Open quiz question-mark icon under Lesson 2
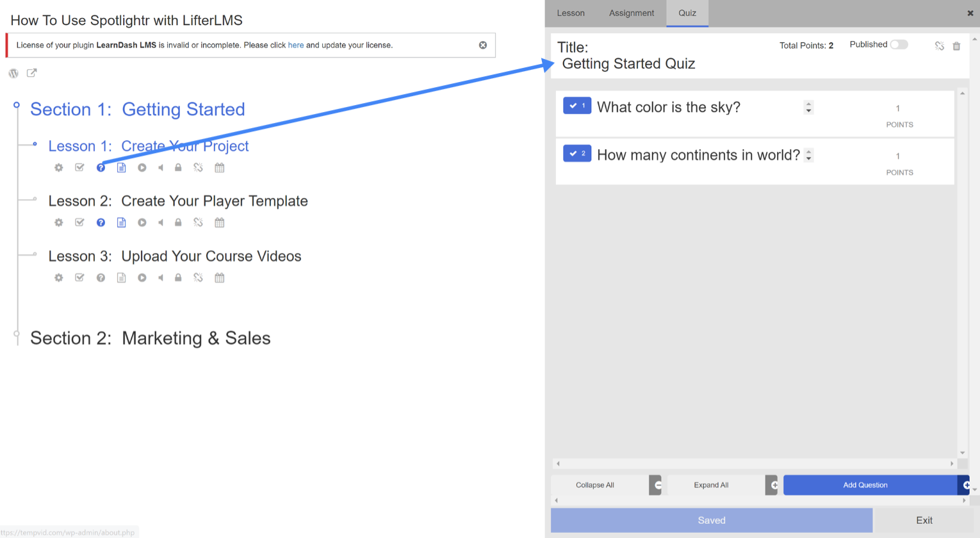980x538 pixels. point(101,223)
